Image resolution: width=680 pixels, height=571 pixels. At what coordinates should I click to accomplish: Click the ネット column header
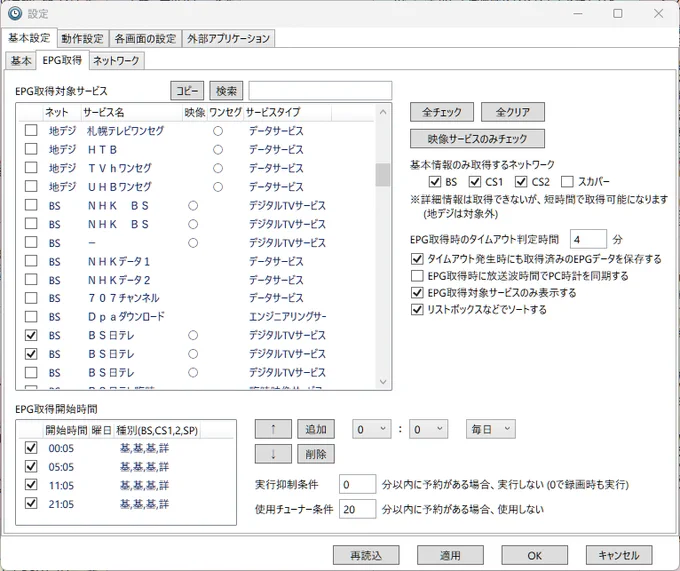click(x=62, y=112)
